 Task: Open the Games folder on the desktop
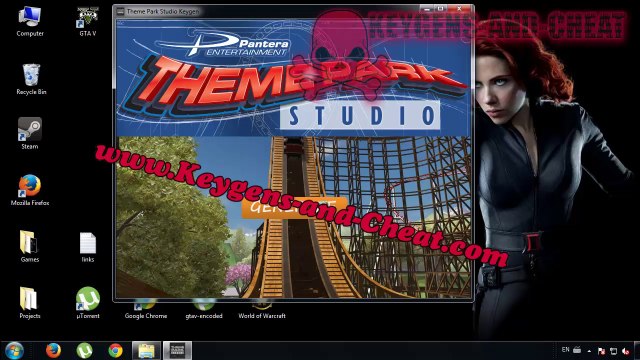[30, 246]
